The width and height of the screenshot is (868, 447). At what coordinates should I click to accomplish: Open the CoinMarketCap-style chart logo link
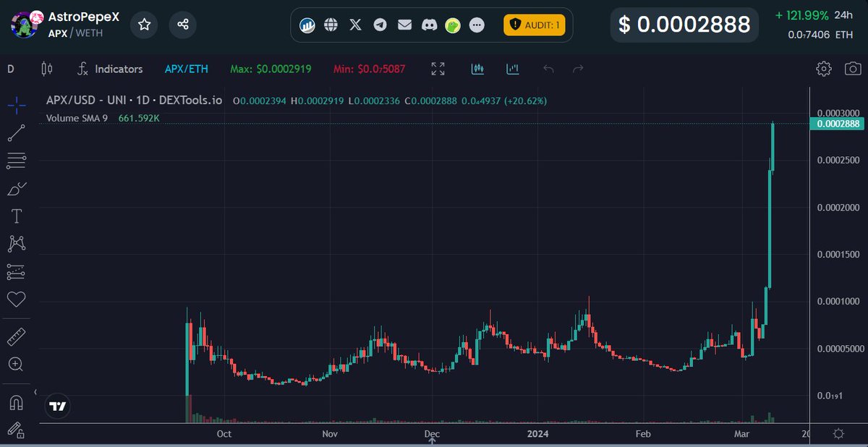[x=307, y=25]
